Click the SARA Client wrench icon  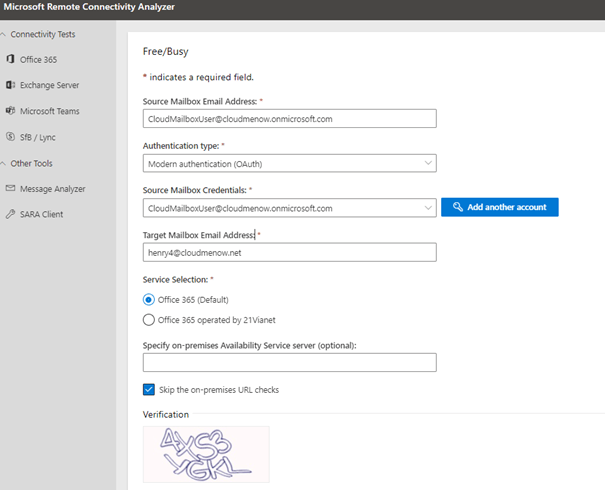tap(10, 214)
